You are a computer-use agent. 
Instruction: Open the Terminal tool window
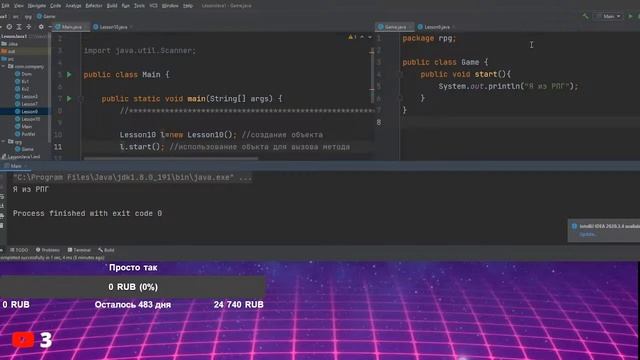79,250
